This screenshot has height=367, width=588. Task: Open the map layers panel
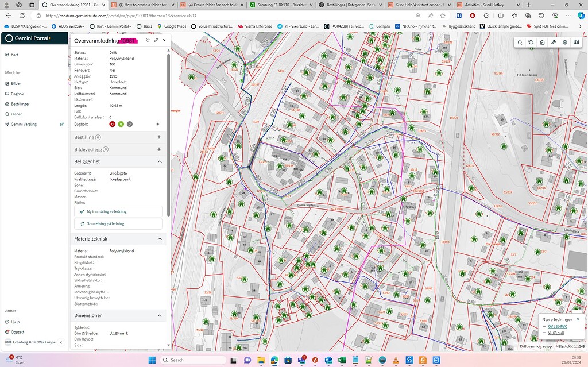pos(565,43)
